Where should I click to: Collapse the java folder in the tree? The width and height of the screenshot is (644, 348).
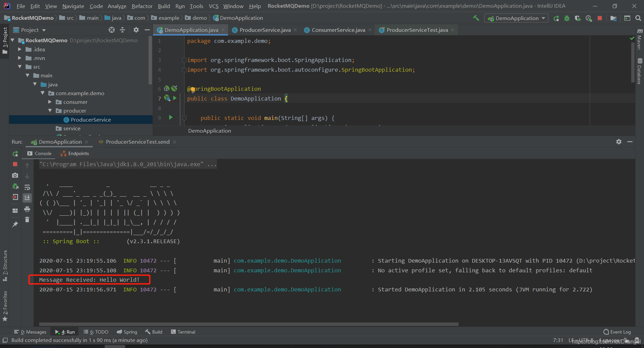point(35,84)
